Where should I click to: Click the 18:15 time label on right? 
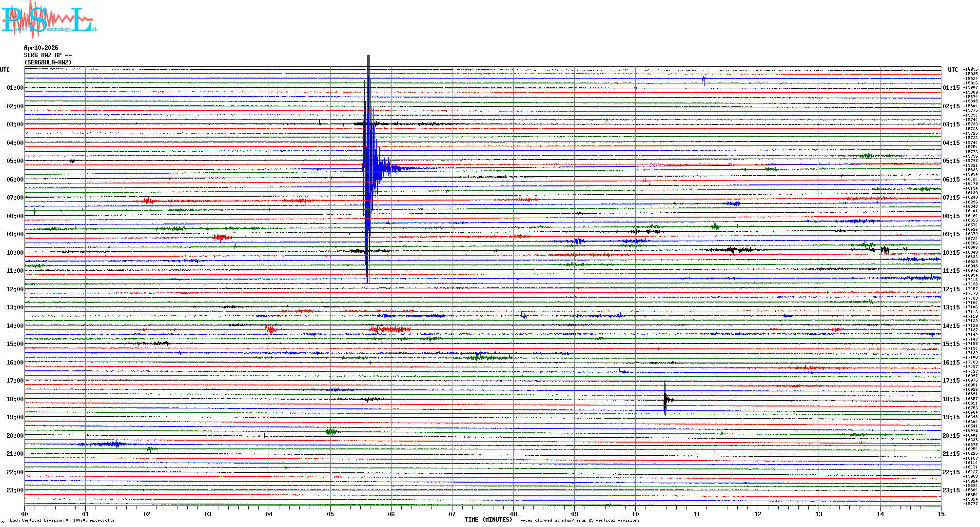click(x=951, y=399)
